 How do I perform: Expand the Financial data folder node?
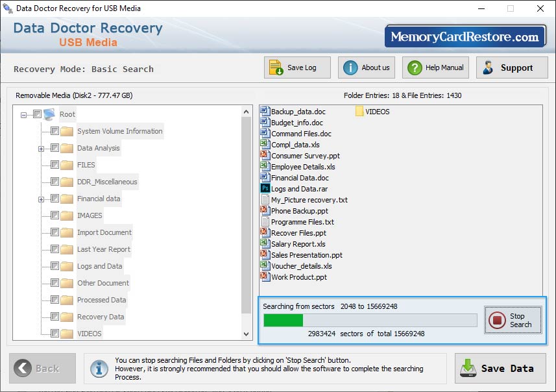[41, 199]
